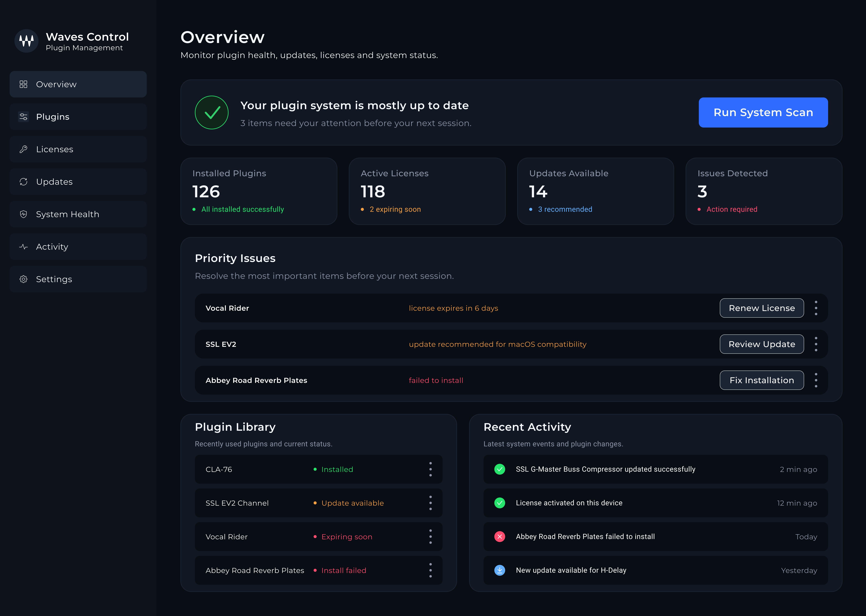866x616 pixels.
Task: Open more options for Vocal Rider priority issue
Action: click(816, 308)
